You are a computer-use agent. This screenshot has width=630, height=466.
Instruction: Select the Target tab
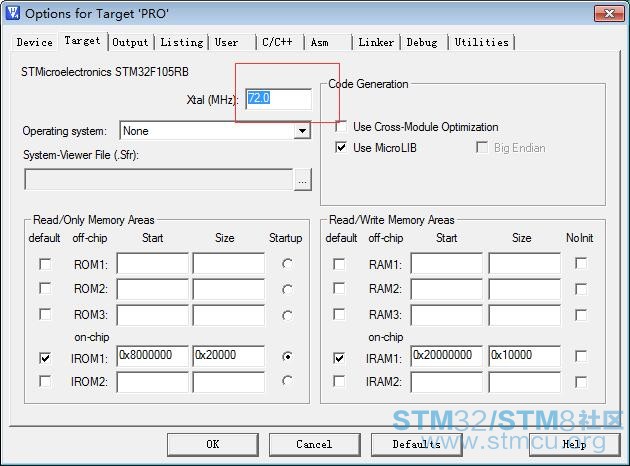point(82,41)
